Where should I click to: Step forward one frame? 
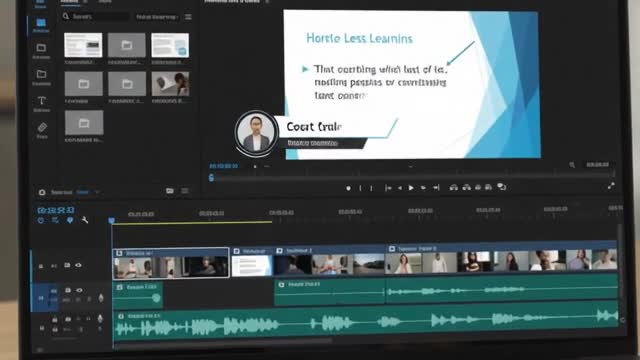click(x=423, y=188)
